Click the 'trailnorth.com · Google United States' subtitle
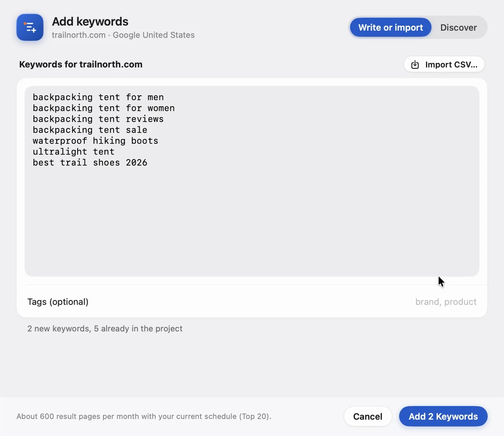This screenshot has height=436, width=504. [x=123, y=35]
